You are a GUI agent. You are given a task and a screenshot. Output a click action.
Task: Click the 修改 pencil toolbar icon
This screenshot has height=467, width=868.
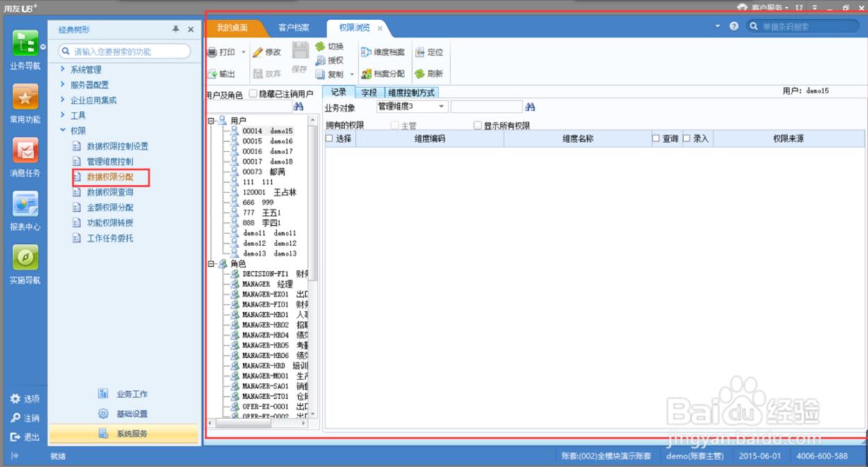258,52
